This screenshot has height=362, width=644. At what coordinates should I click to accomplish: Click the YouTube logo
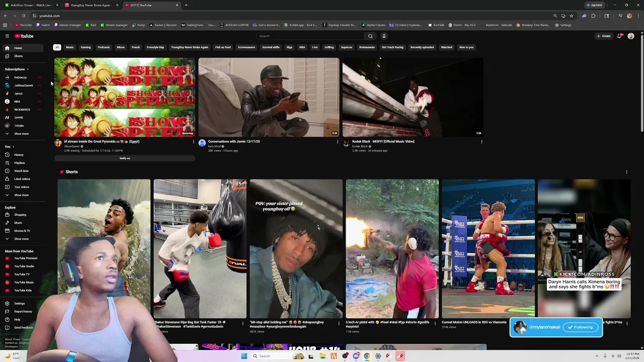coord(24,36)
